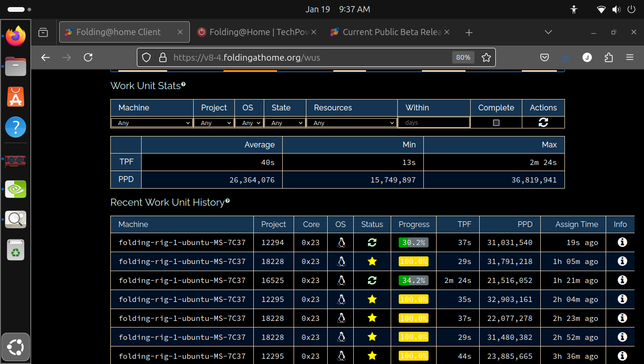
Task: Close the Current Public Beta Release tab
Action: (447, 32)
